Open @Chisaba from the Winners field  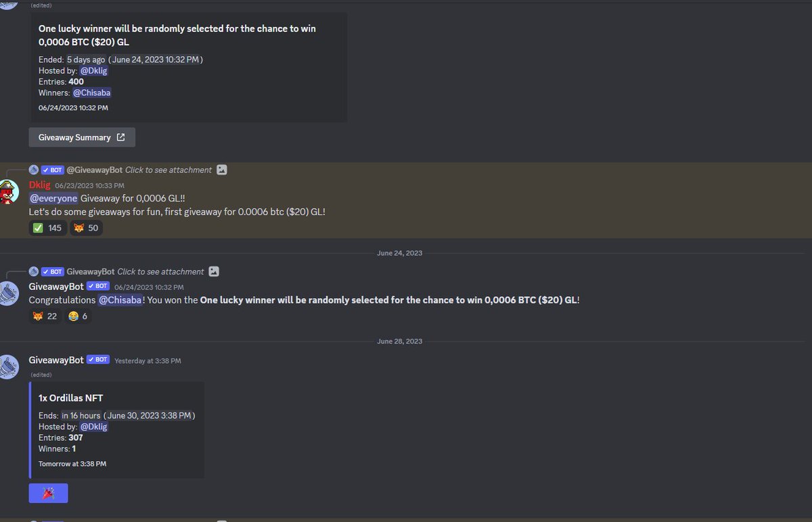tap(92, 93)
